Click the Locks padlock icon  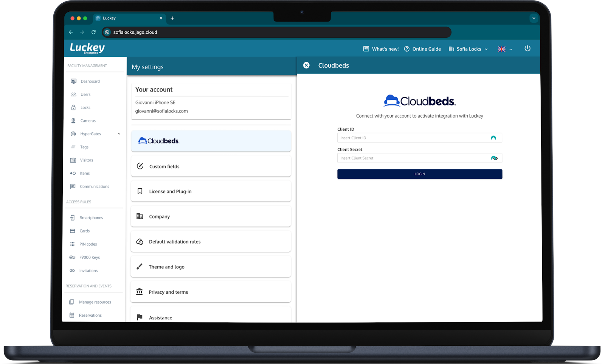[73, 108]
